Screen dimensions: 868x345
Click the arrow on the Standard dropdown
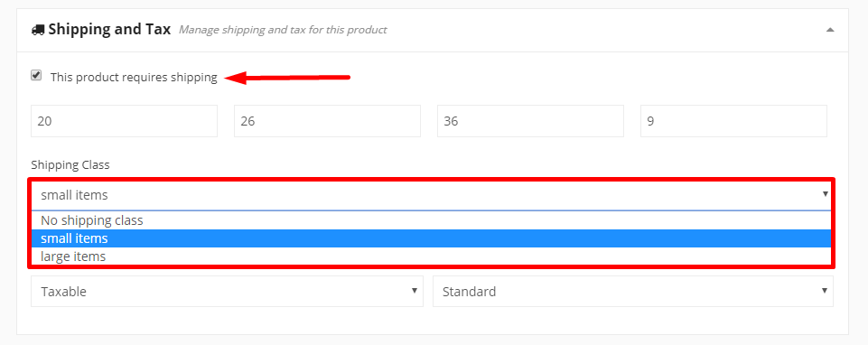(825, 291)
